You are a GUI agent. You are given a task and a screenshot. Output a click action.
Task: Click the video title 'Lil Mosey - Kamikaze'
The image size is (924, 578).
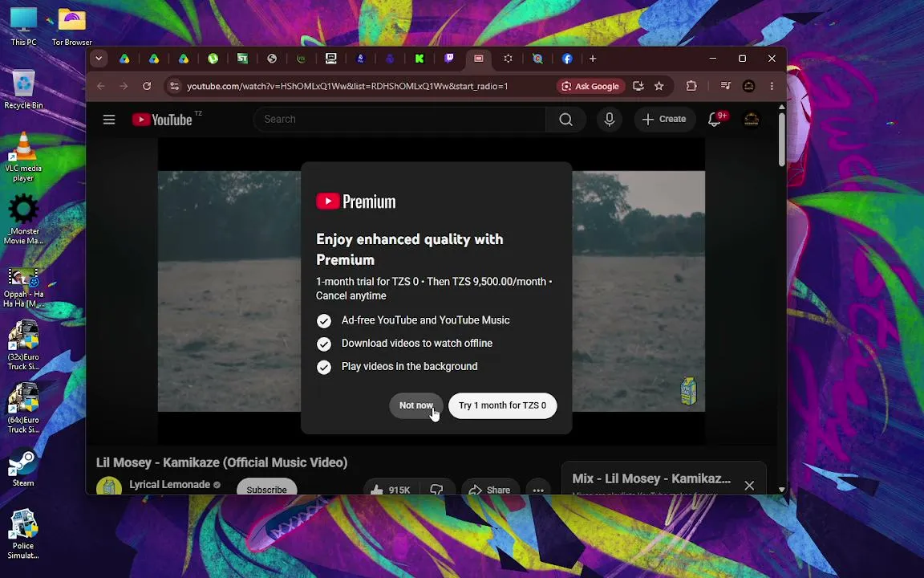click(221, 462)
